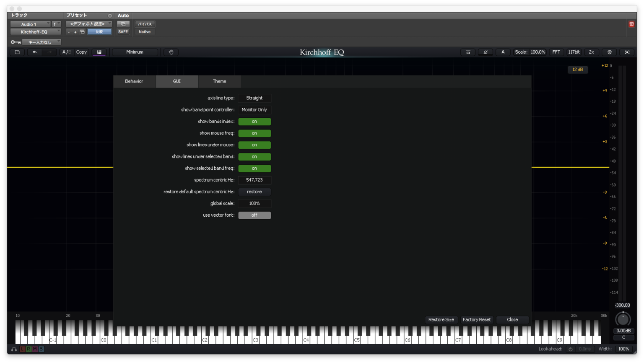Click the plugin automation window icon under Auto
The height and width of the screenshot is (363, 644).
[x=123, y=24]
